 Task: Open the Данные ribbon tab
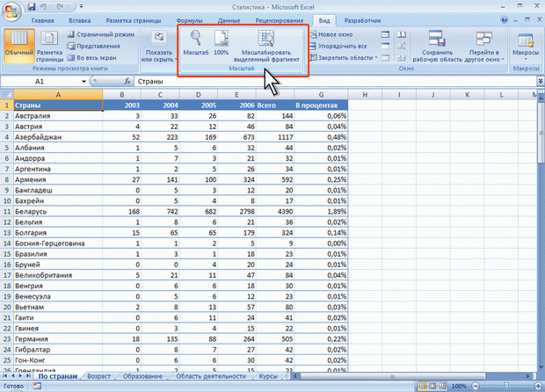click(x=229, y=20)
